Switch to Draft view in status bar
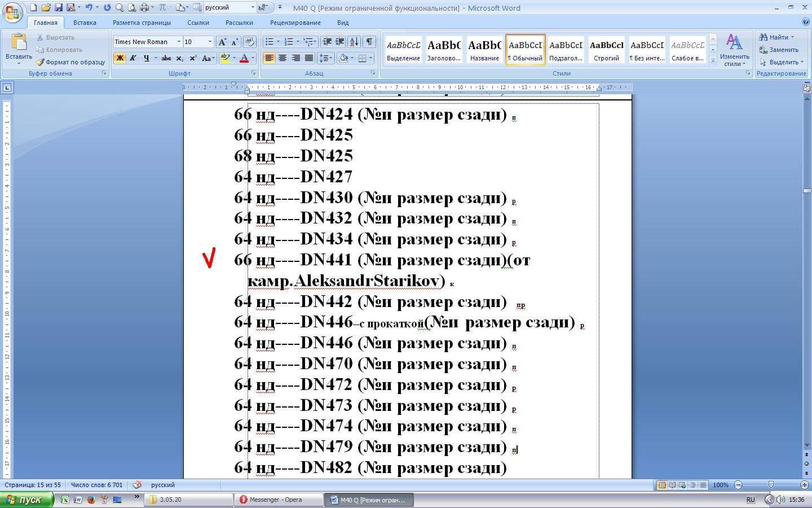Image resolution: width=812 pixels, height=508 pixels. [x=703, y=485]
